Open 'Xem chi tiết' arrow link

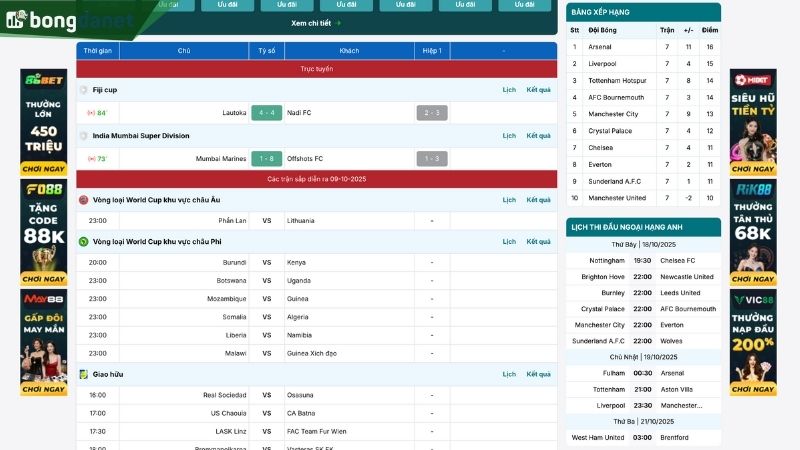click(316, 23)
